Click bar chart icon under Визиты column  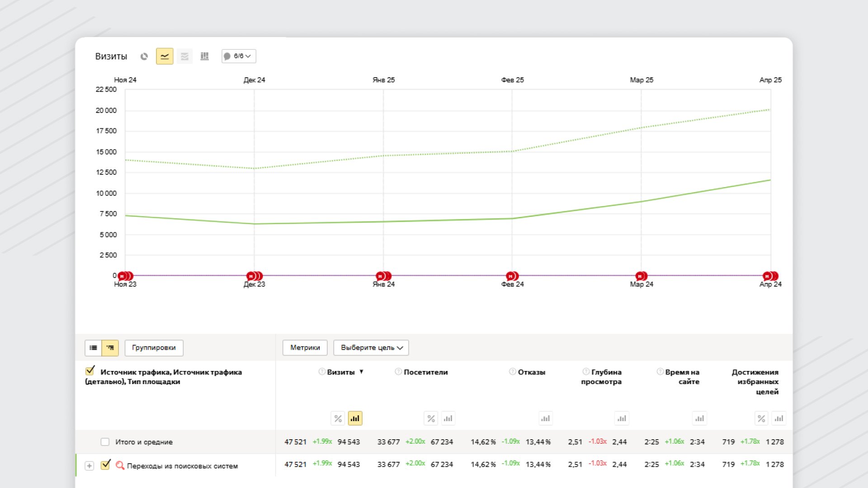355,418
